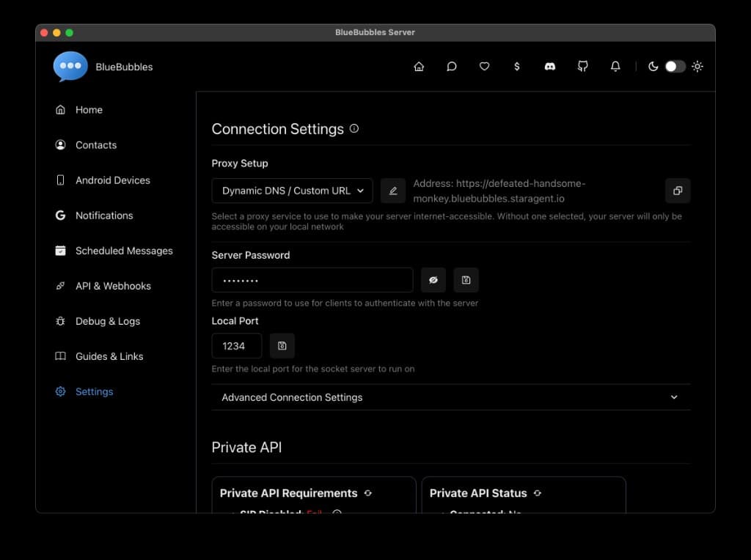Screen dimensions: 751x560
Task: Open Scheduled Messages from the sidebar
Action: point(125,251)
